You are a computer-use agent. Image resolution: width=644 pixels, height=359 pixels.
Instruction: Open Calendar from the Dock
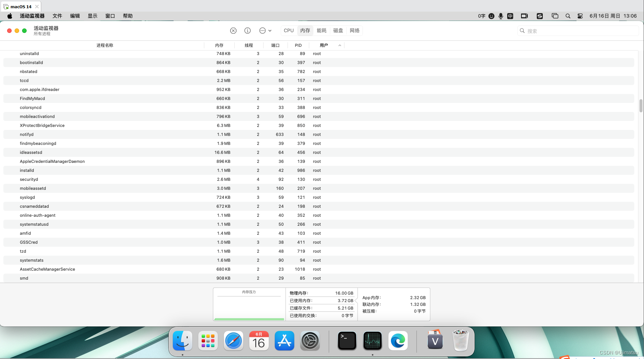point(259,341)
